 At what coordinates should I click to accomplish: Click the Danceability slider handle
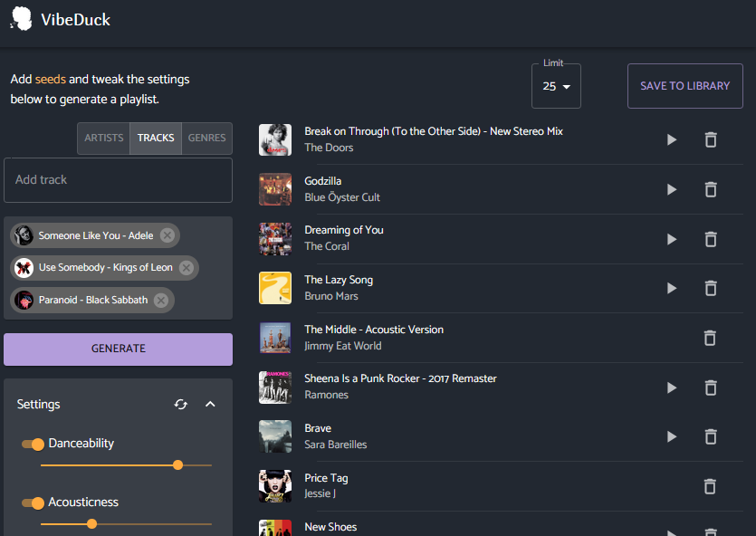click(x=177, y=464)
